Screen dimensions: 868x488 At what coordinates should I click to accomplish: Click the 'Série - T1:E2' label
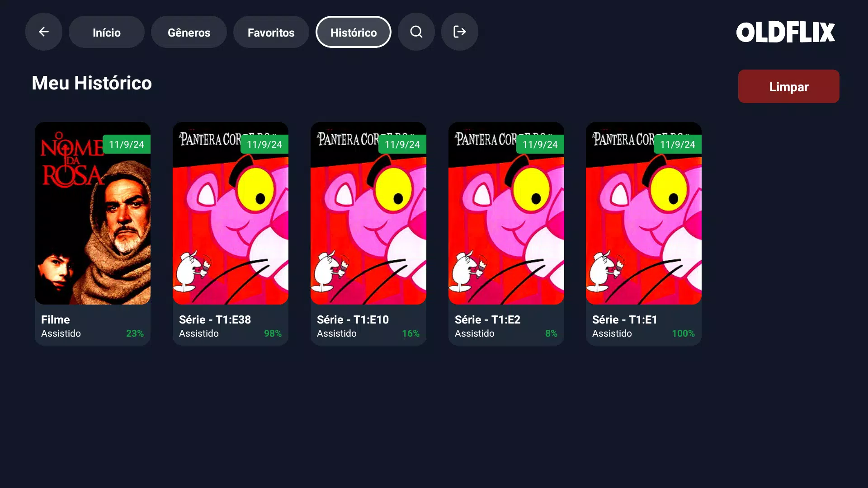pyautogui.click(x=487, y=319)
